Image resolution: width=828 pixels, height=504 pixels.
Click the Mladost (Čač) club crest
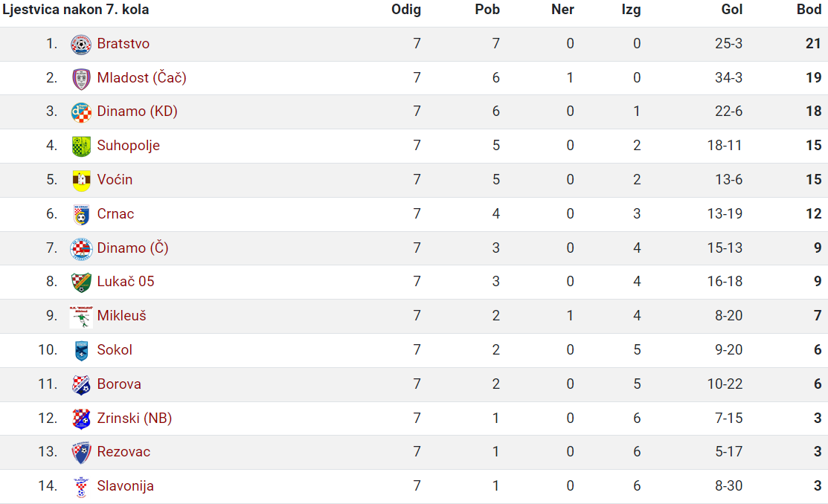[x=81, y=79]
